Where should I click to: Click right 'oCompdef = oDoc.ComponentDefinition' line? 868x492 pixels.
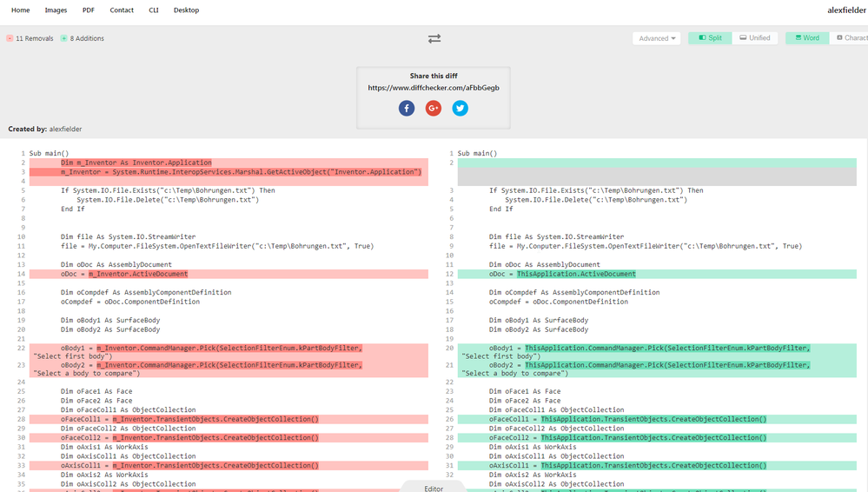click(x=559, y=302)
